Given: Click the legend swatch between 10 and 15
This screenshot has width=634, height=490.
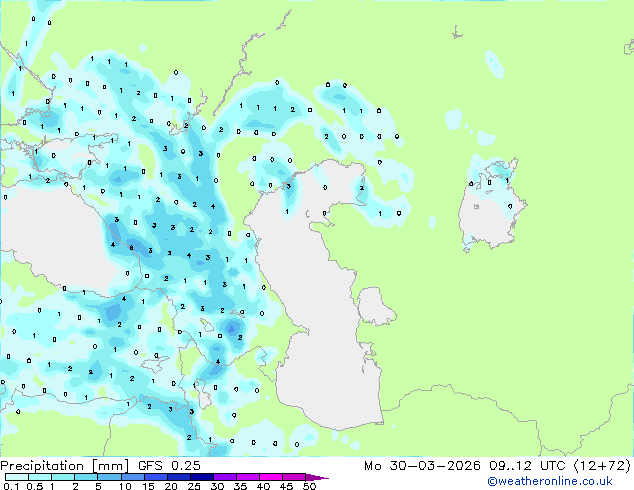Looking at the screenshot, I should 133,477.
